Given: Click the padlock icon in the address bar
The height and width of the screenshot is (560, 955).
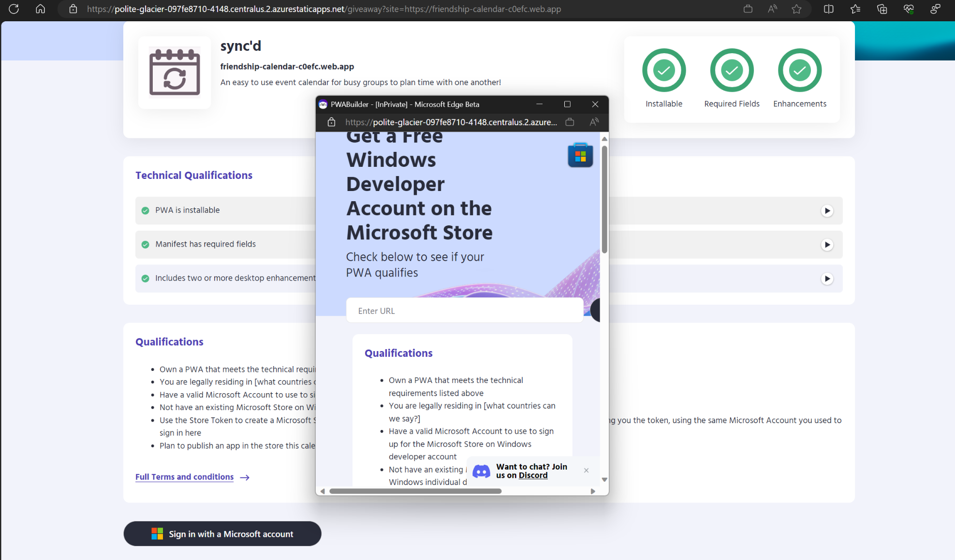Looking at the screenshot, I should tap(73, 9).
